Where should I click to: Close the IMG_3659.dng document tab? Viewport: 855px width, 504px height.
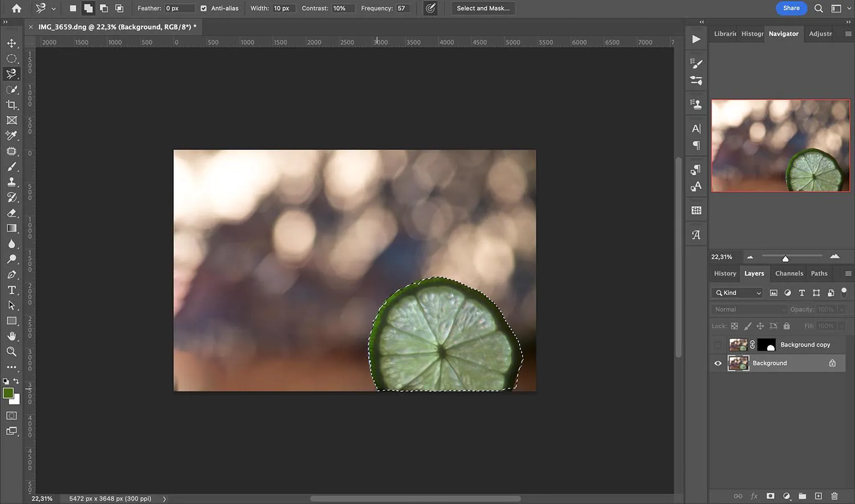tap(31, 27)
